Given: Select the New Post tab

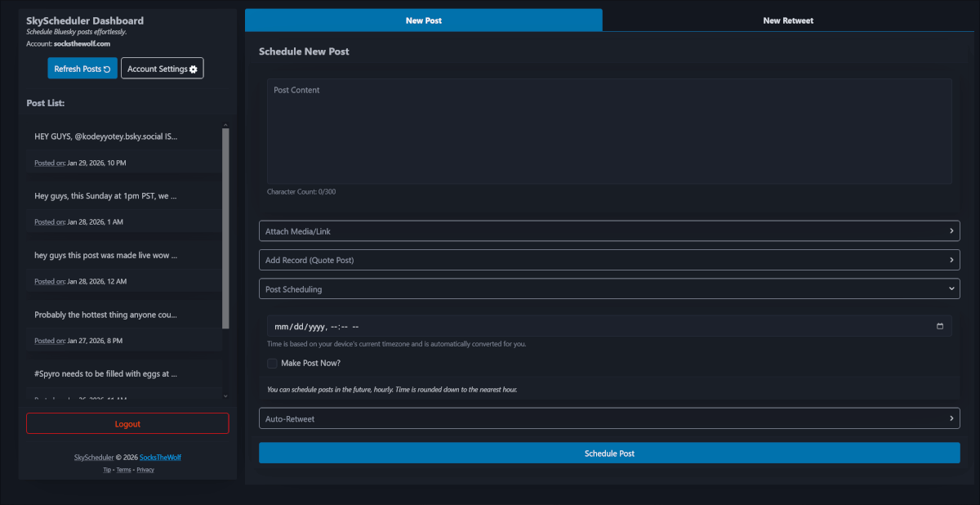Looking at the screenshot, I should pyautogui.click(x=424, y=20).
